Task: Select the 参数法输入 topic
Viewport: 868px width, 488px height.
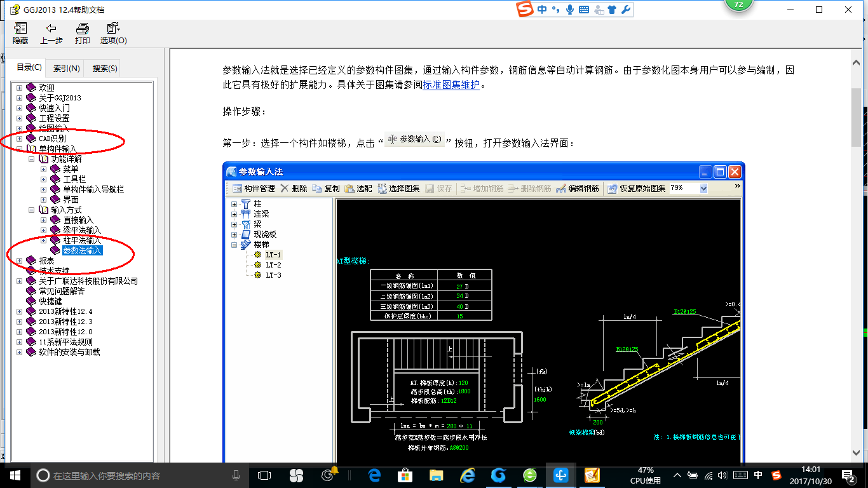Action: tap(82, 250)
